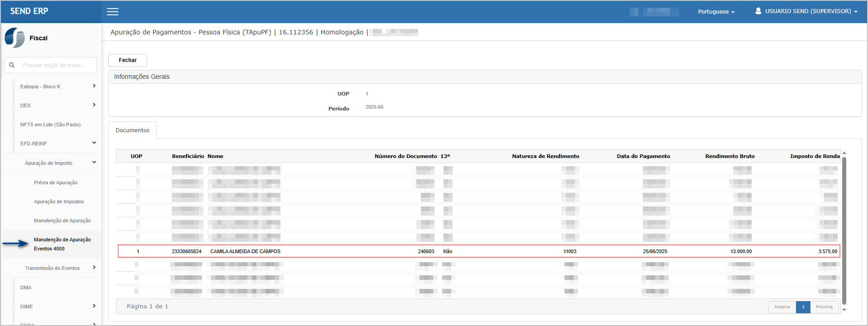Toggle the hamburger sidebar menu
Image resolution: width=868 pixels, height=326 pixels.
(x=113, y=12)
